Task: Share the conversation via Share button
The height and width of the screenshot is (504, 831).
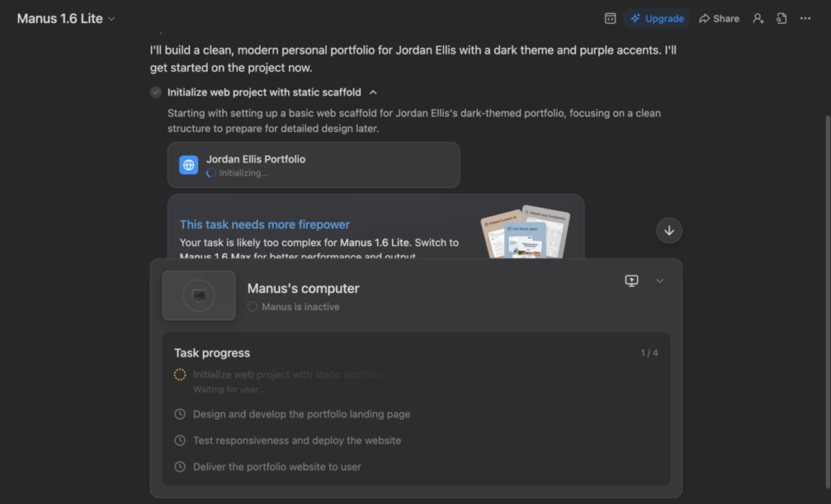Action: (x=719, y=19)
